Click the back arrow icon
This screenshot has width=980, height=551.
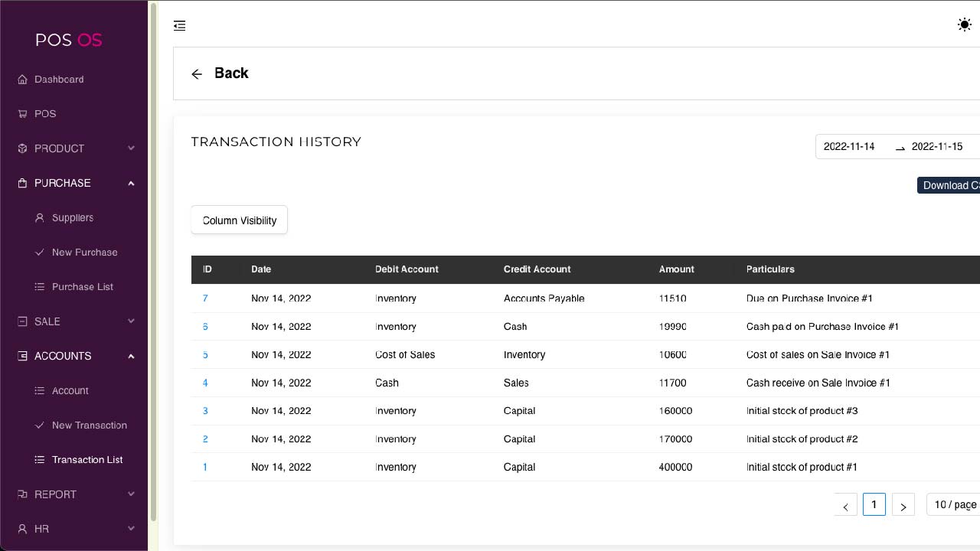197,74
